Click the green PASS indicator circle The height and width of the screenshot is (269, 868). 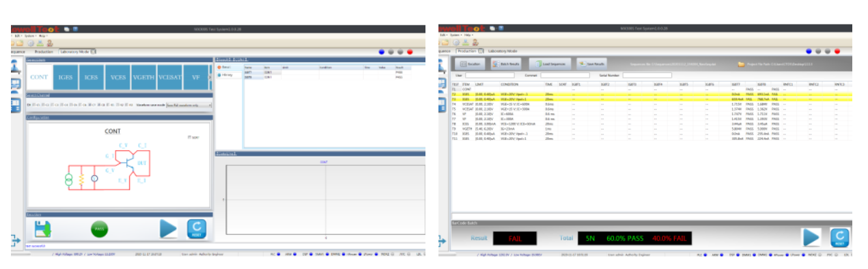[100, 229]
